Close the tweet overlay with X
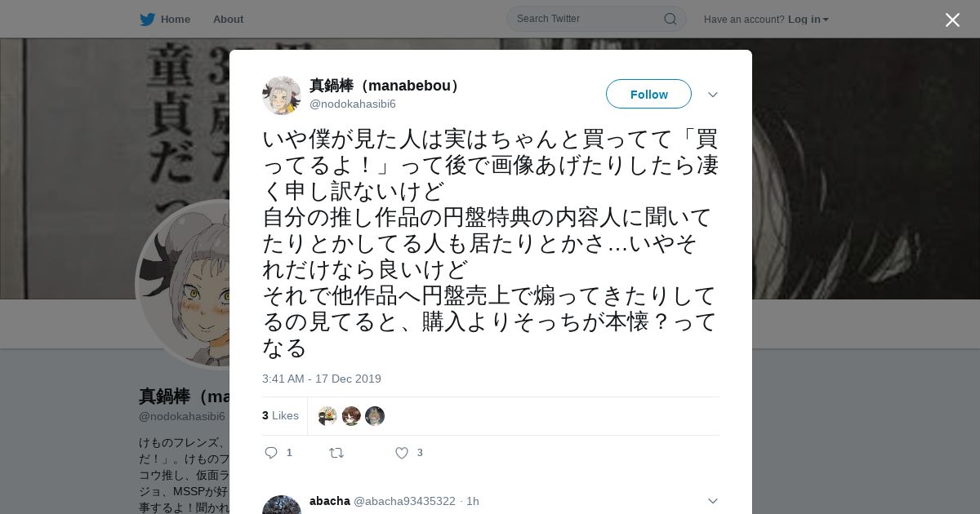Screen dimensions: 980x514 click(x=952, y=20)
